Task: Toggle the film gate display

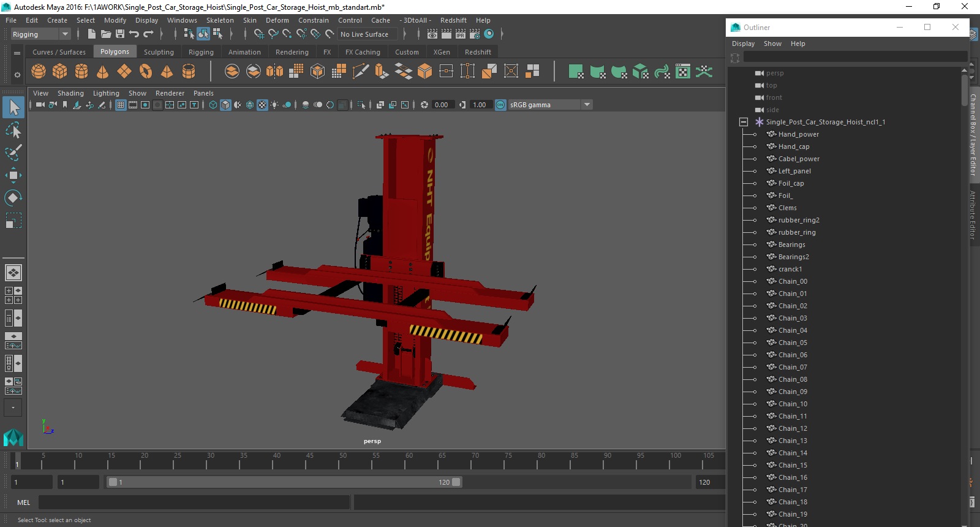Action: (x=133, y=105)
